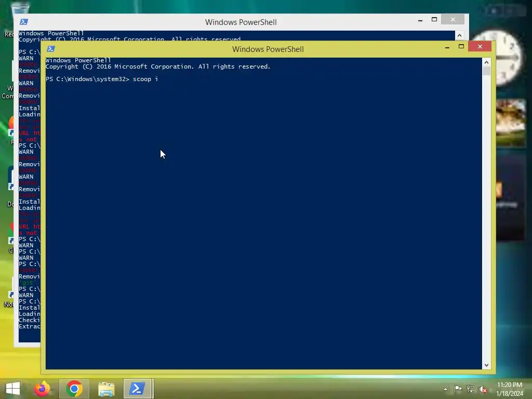
Task: Open the clock showing 11:20 PM
Action: coord(510,389)
